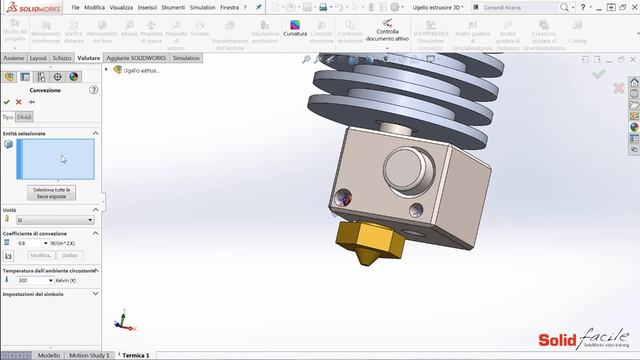
Task: Switch to the Assieme ribbon tab
Action: tap(13, 58)
